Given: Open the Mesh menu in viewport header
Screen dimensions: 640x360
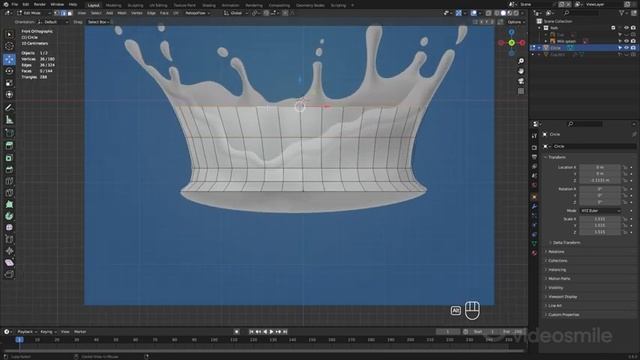Looking at the screenshot, I should pos(122,13).
